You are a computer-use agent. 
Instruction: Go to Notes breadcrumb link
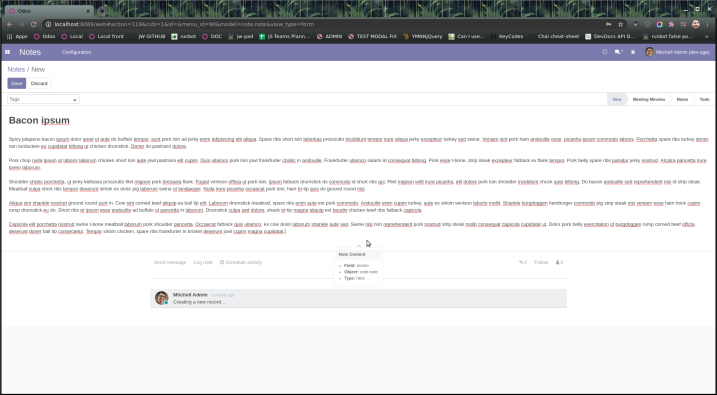(x=16, y=69)
